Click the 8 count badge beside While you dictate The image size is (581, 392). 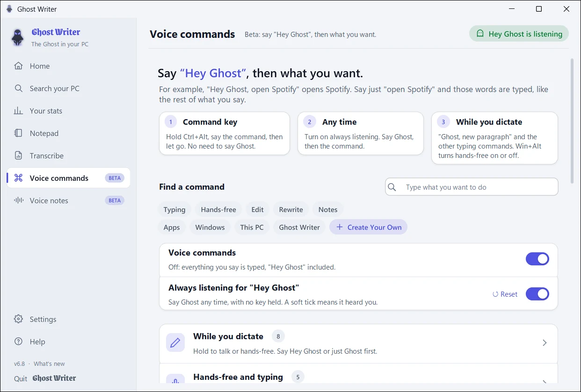tap(278, 336)
